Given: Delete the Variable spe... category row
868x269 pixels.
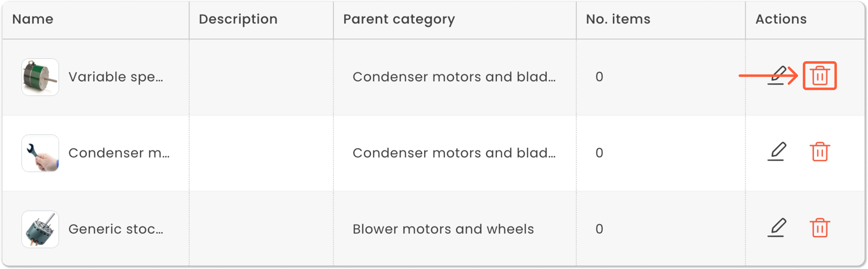Looking at the screenshot, I should coord(819,76).
